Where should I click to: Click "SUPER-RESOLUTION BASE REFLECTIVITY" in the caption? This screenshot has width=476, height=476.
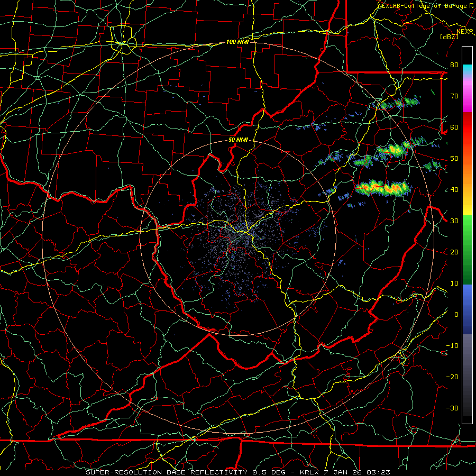167,472
